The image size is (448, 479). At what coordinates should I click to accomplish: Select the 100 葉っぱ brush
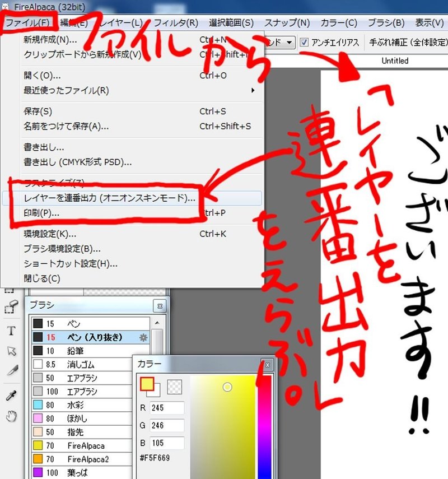82,473
